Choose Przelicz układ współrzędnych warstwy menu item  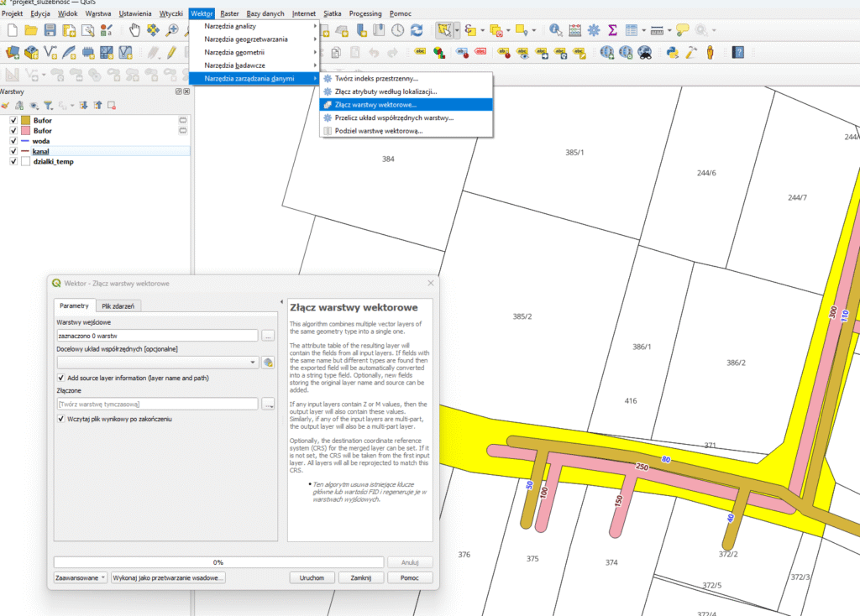coord(394,118)
